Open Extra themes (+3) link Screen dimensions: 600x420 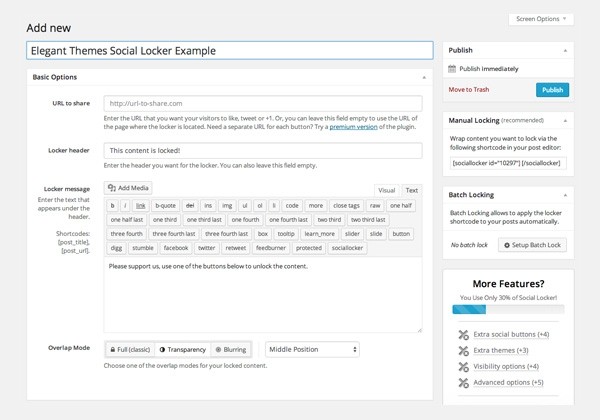click(501, 350)
